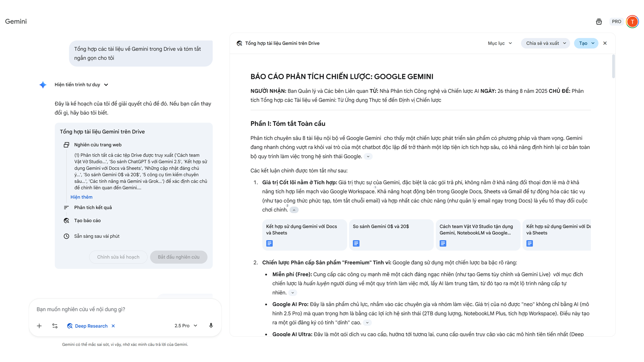Open the "Mục lục" table of contents dropdown
Viewport: 644px width, 362px height.
pos(500,43)
